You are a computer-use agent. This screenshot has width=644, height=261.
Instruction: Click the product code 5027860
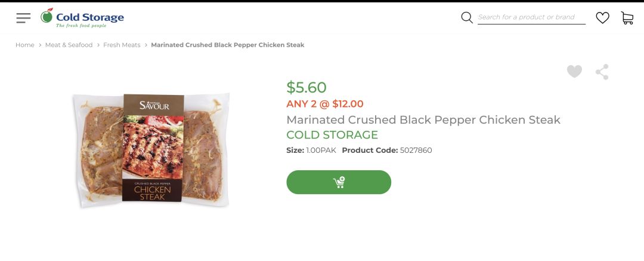click(x=416, y=151)
